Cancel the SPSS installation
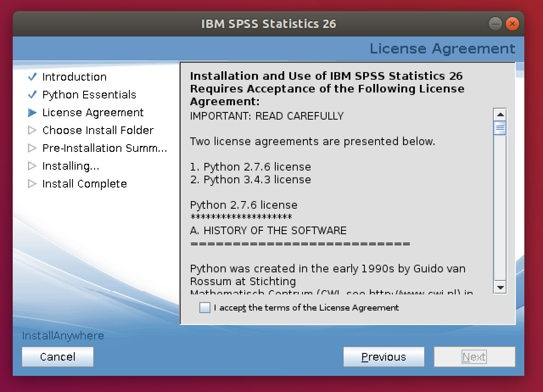The width and height of the screenshot is (543, 392). (x=58, y=357)
